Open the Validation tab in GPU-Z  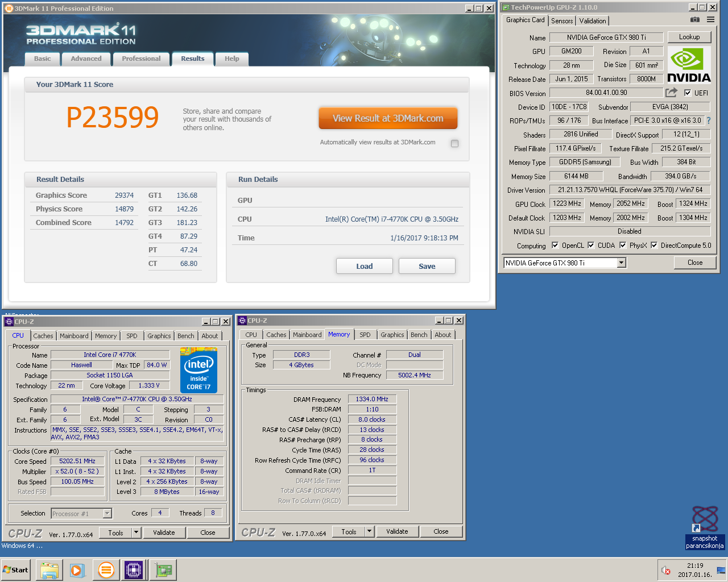(593, 20)
